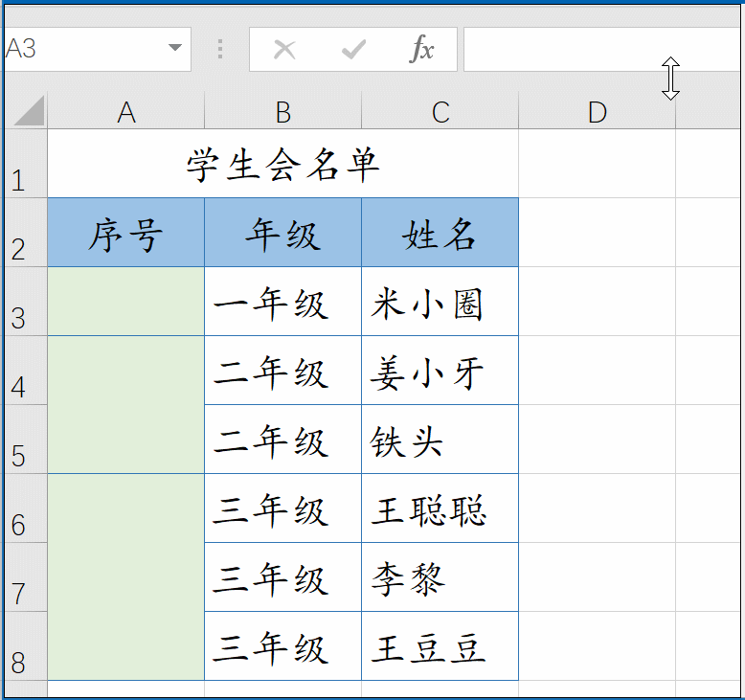Click the formula bar grip dots handle
Image resolution: width=745 pixels, height=700 pixels.
tap(220, 49)
